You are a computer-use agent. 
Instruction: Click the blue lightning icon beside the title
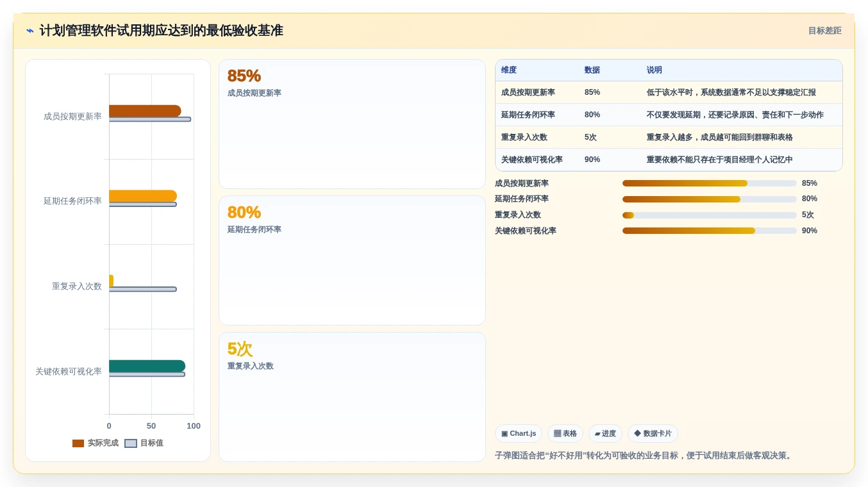pyautogui.click(x=30, y=31)
